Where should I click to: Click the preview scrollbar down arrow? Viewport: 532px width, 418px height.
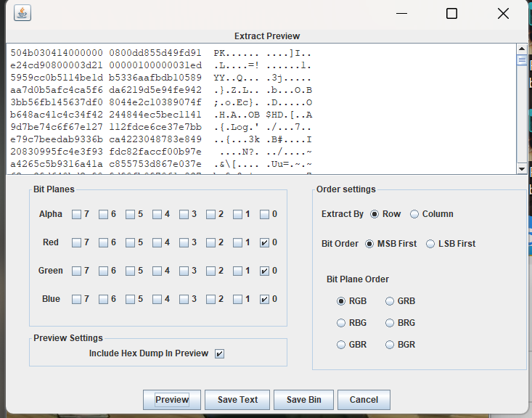(522, 169)
